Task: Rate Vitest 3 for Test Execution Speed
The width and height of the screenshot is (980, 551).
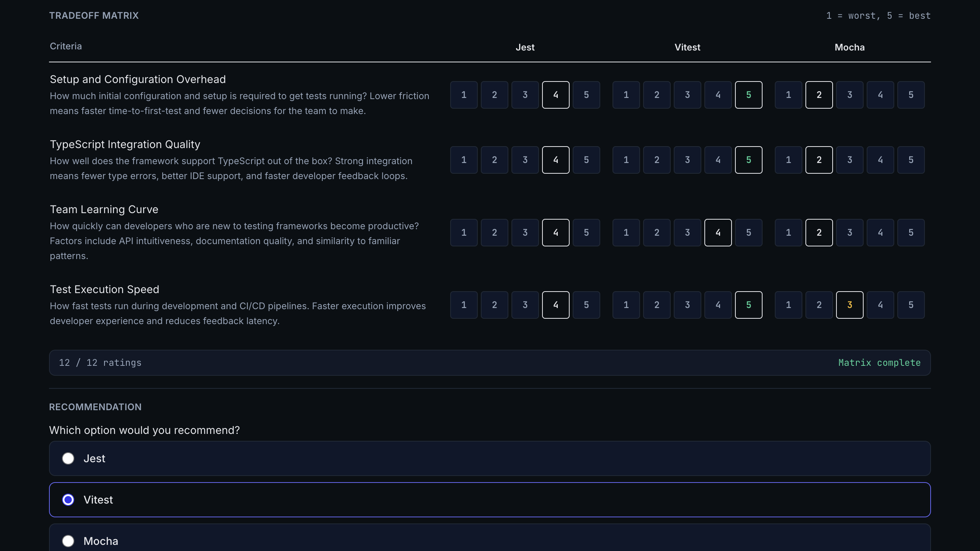Action: click(x=687, y=305)
